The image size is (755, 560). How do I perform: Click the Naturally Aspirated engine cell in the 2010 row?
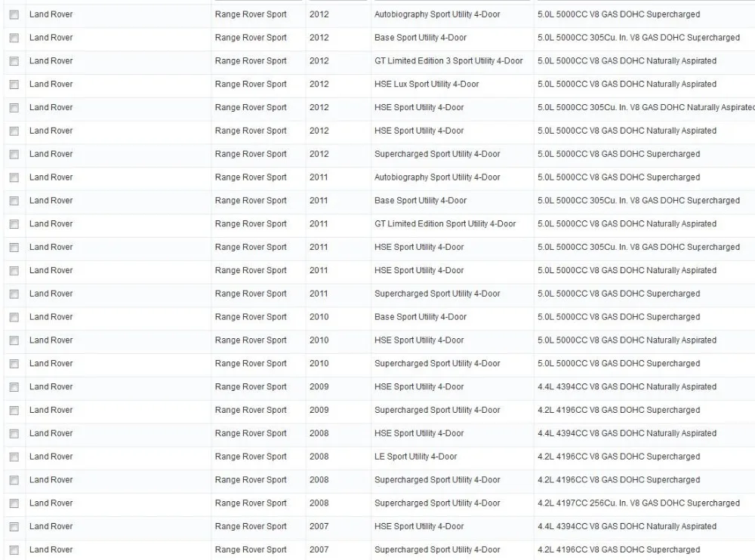click(627, 340)
